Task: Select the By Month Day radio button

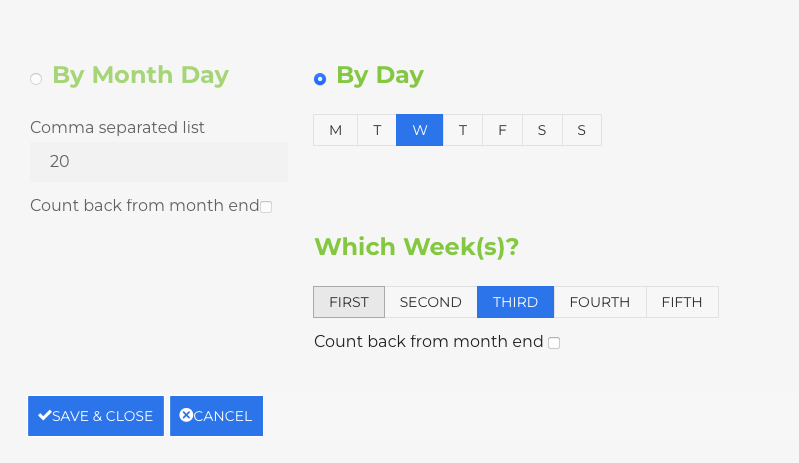Action: click(36, 79)
